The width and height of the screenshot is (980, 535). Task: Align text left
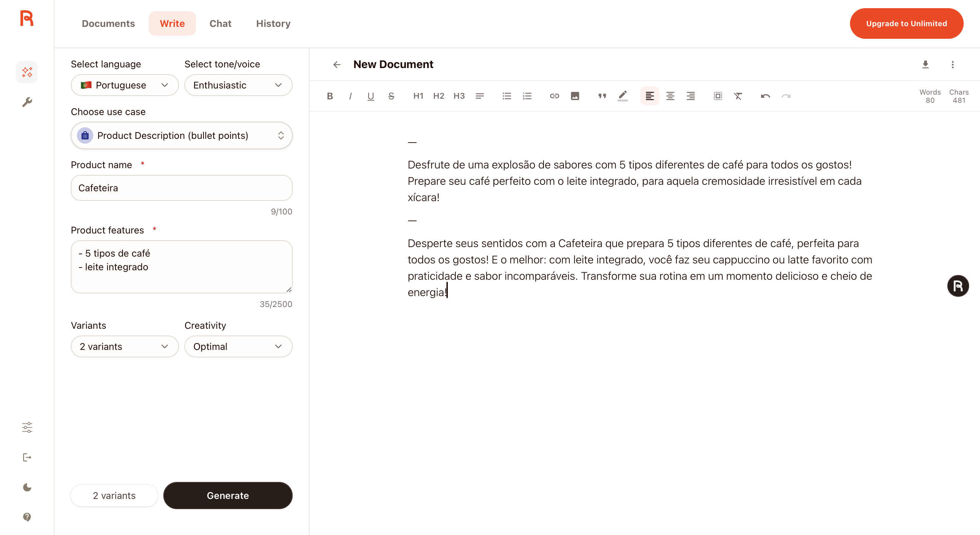tap(650, 96)
